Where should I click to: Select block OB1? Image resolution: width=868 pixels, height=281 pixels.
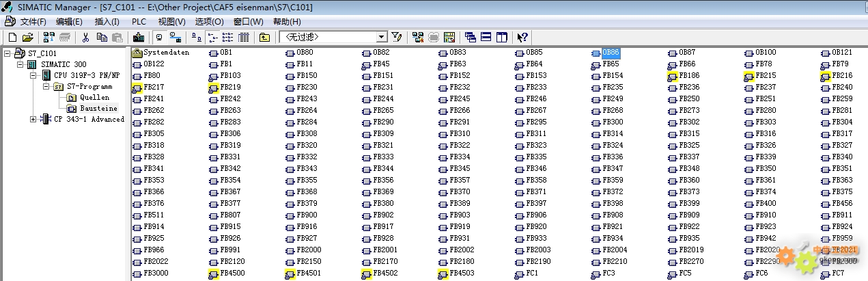click(221, 53)
